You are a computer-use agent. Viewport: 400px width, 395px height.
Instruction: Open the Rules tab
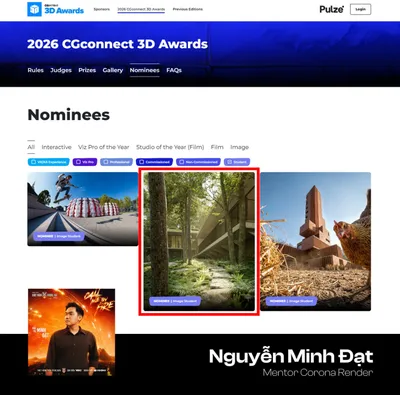click(x=36, y=70)
